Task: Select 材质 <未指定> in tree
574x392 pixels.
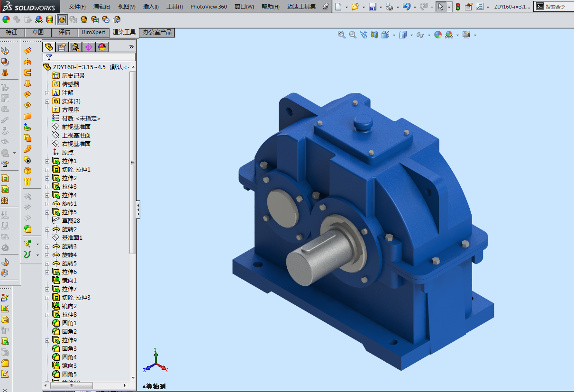Action: tap(81, 119)
